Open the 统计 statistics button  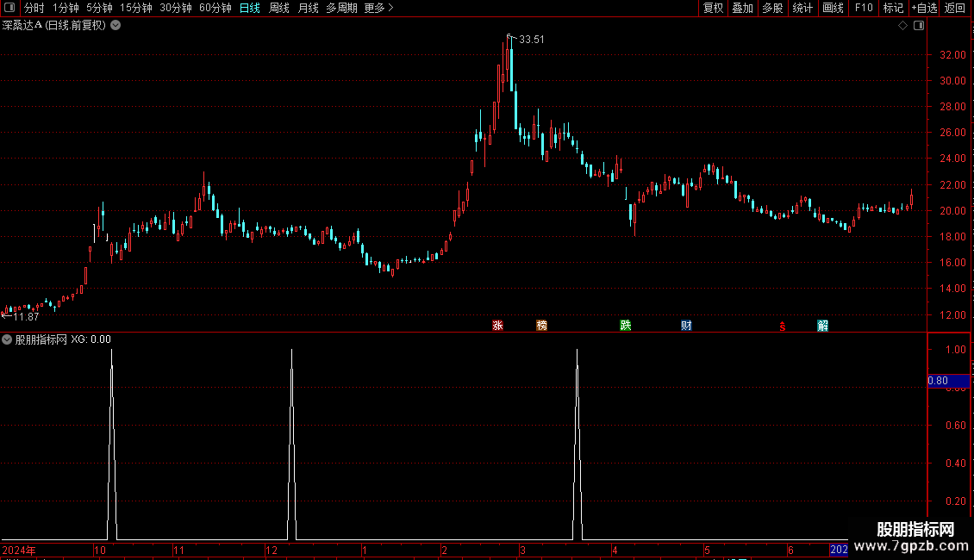(802, 8)
